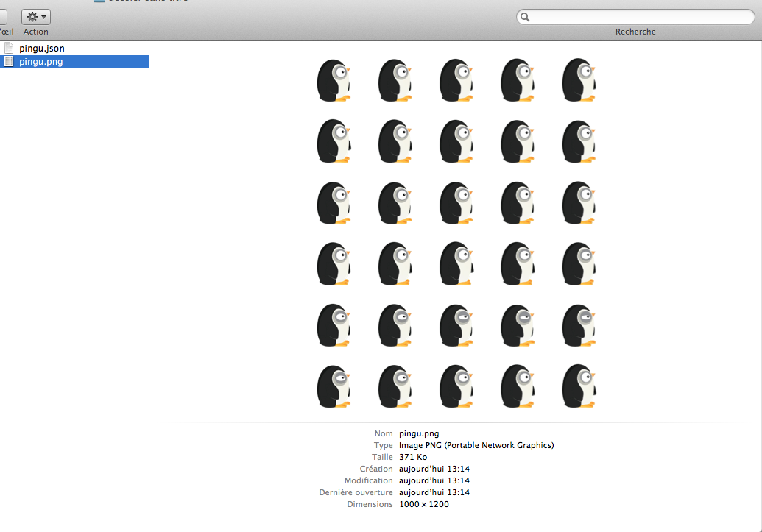Screen dimensions: 762x532
Task: Open the Action gear dropdown menu
Action: 36,17
